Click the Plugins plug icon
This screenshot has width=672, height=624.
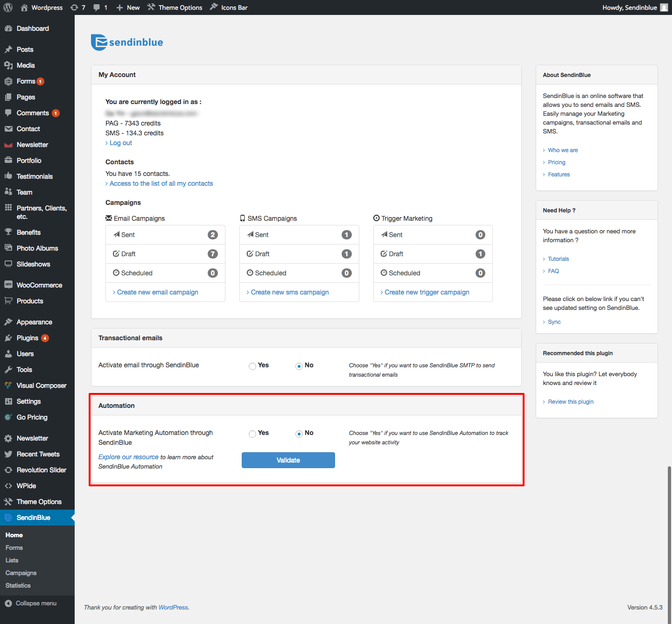tap(8, 338)
